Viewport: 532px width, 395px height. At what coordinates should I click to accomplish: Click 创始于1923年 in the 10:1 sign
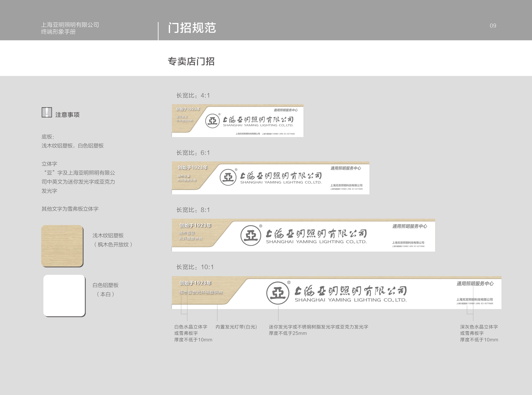(x=195, y=283)
